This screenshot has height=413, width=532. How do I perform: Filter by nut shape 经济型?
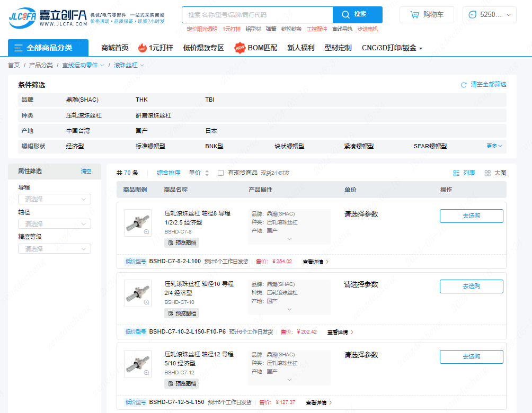click(x=75, y=146)
